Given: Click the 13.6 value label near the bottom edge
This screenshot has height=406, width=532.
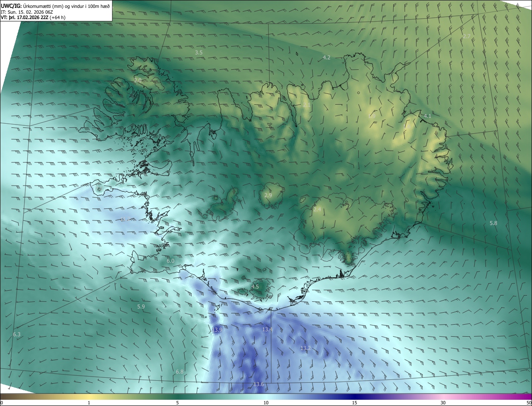Looking at the screenshot, I should (259, 384).
